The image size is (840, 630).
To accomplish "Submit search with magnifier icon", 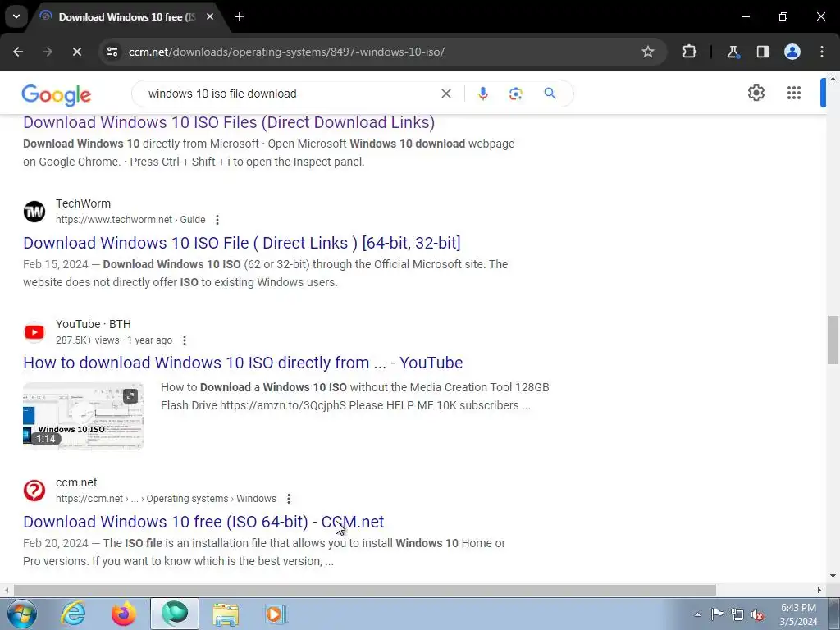I will pyautogui.click(x=550, y=94).
